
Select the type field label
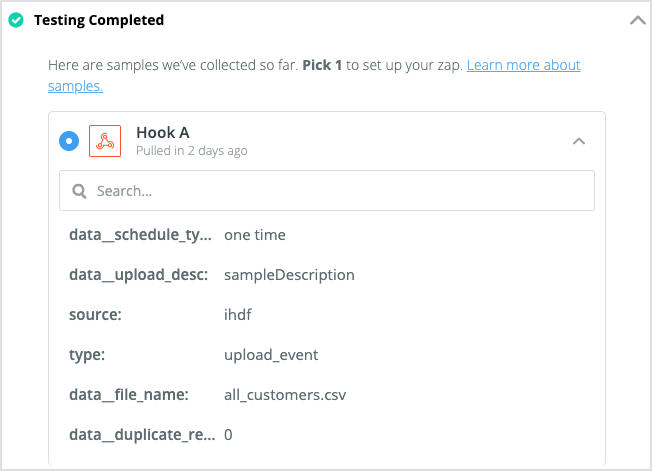[87, 355]
